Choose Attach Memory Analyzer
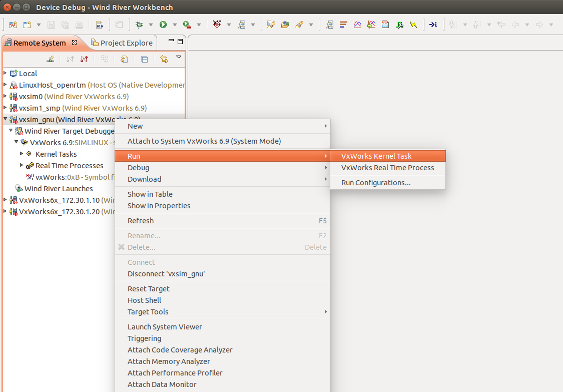The width and height of the screenshot is (563, 392). pos(223,361)
